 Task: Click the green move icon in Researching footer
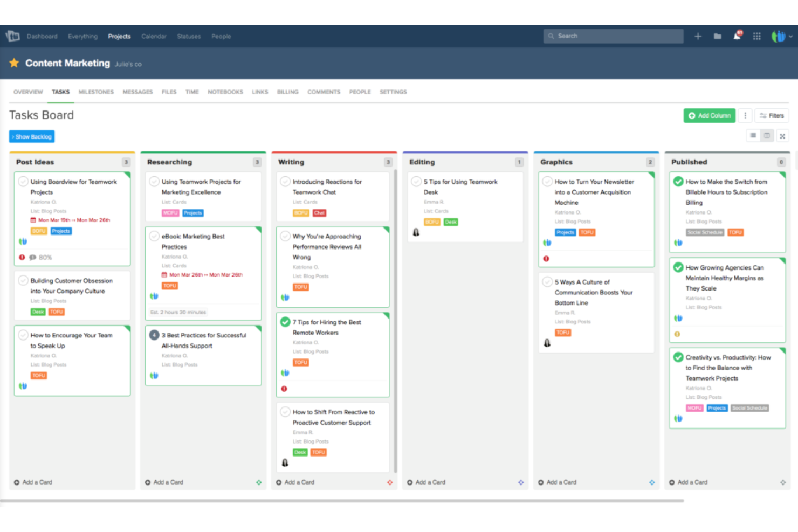(259, 482)
